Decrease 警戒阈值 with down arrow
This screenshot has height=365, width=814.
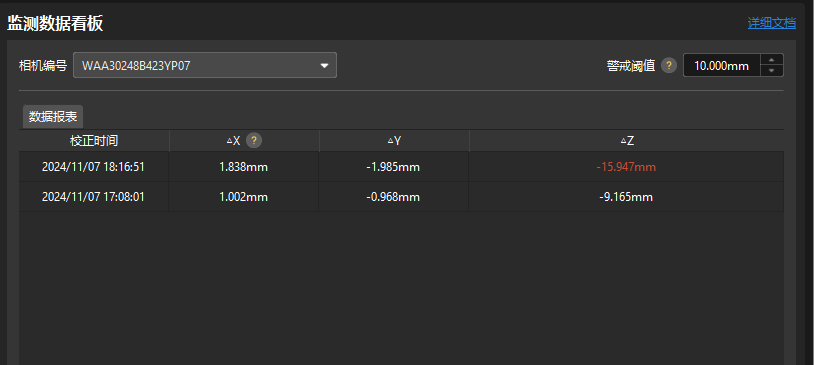tap(772, 71)
